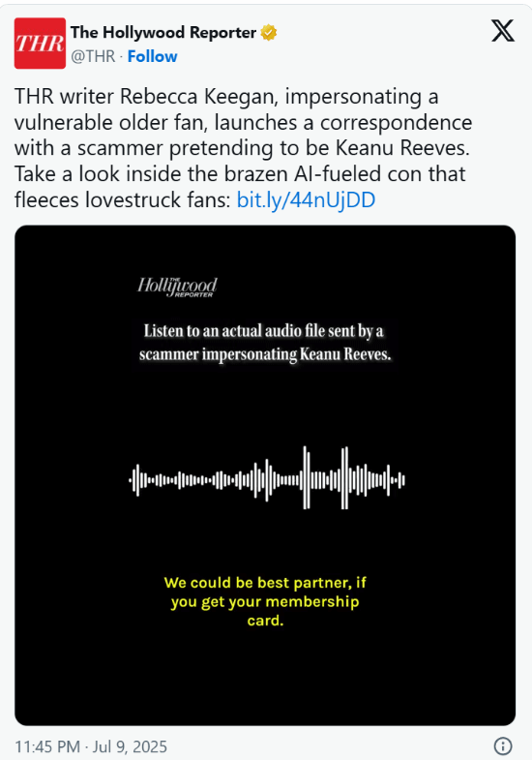Click the @THR handle

pyautogui.click(x=93, y=56)
